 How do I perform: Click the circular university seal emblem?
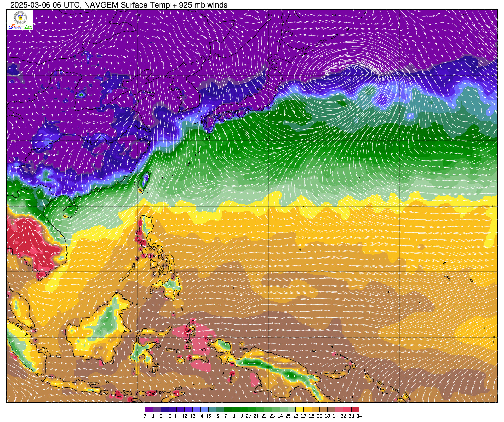click(20, 18)
